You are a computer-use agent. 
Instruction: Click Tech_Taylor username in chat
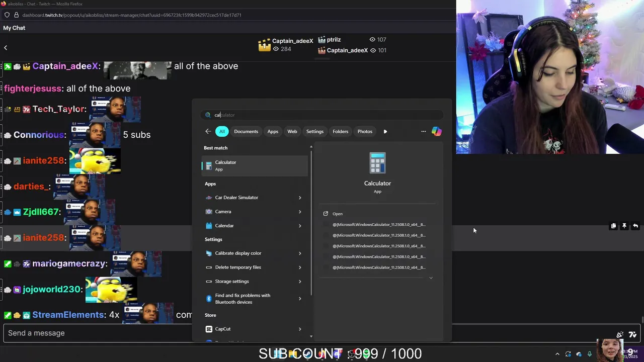pyautogui.click(x=59, y=109)
